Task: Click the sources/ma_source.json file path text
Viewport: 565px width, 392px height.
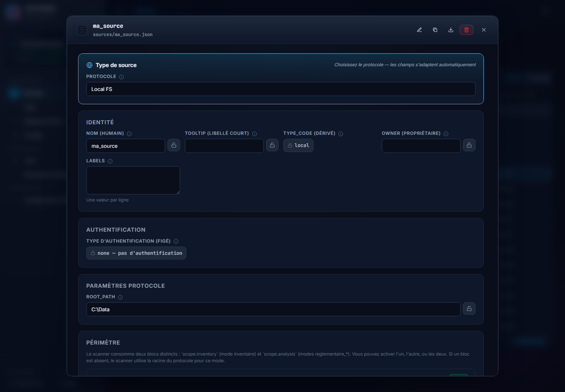Action: tap(123, 34)
